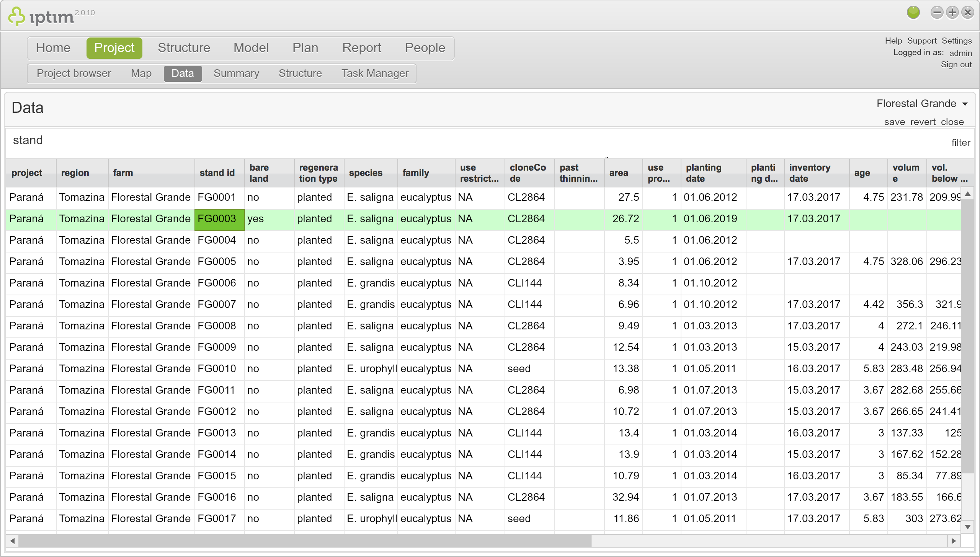Select the Data sub-tab
980x557 pixels.
click(183, 73)
